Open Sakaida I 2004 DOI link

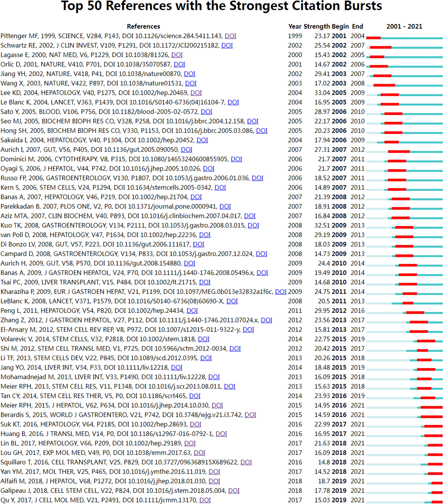pyautogui.click(x=202, y=140)
